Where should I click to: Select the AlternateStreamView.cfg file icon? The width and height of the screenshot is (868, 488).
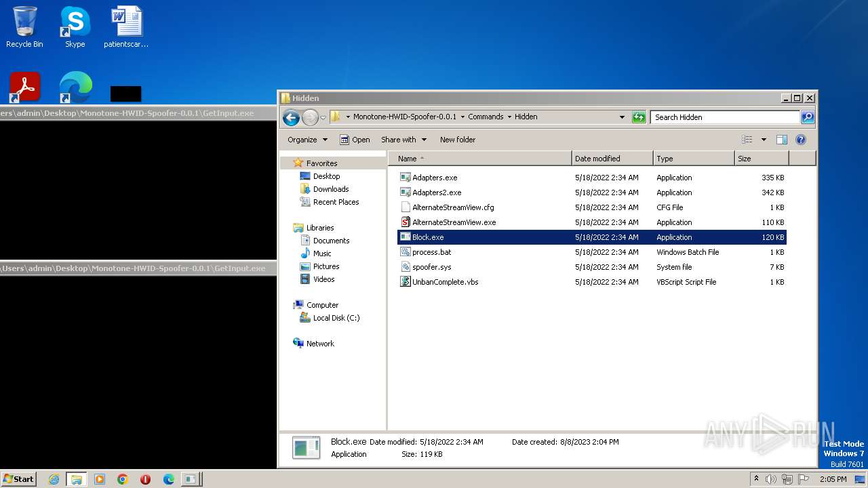(406, 207)
